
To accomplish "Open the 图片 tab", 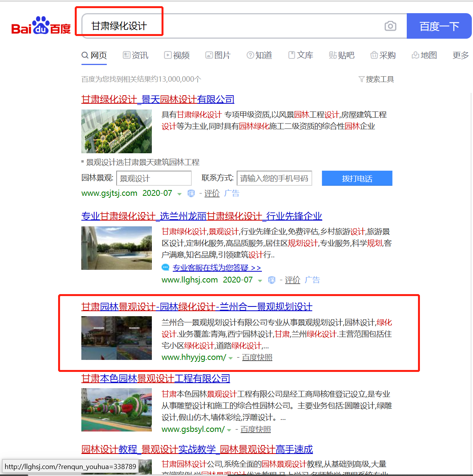I will pos(218,55).
